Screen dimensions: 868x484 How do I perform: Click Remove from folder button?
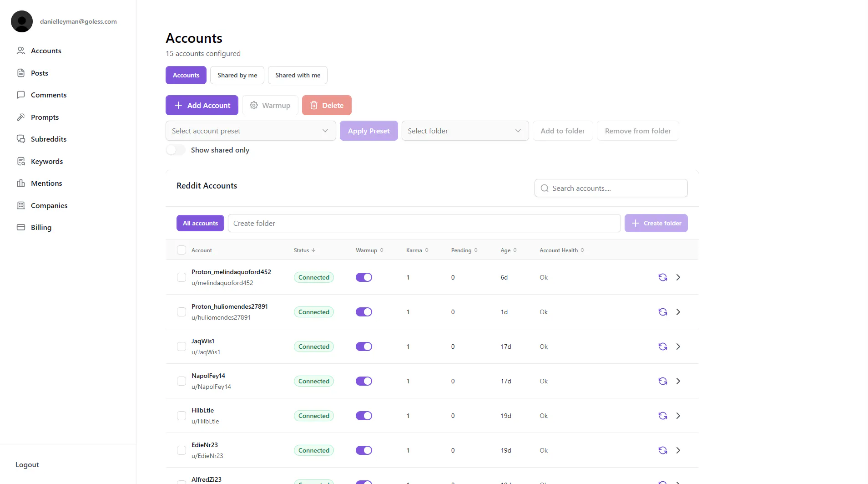click(638, 131)
